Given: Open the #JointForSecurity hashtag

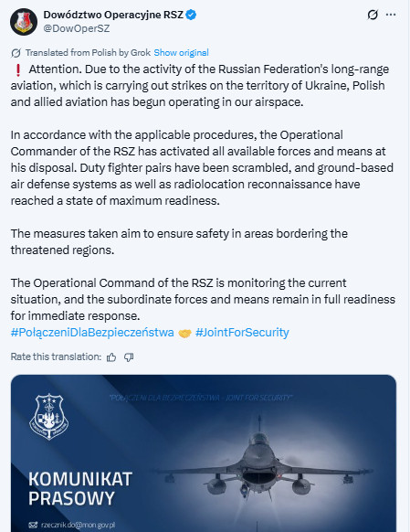Looking at the screenshot, I should 242,332.
